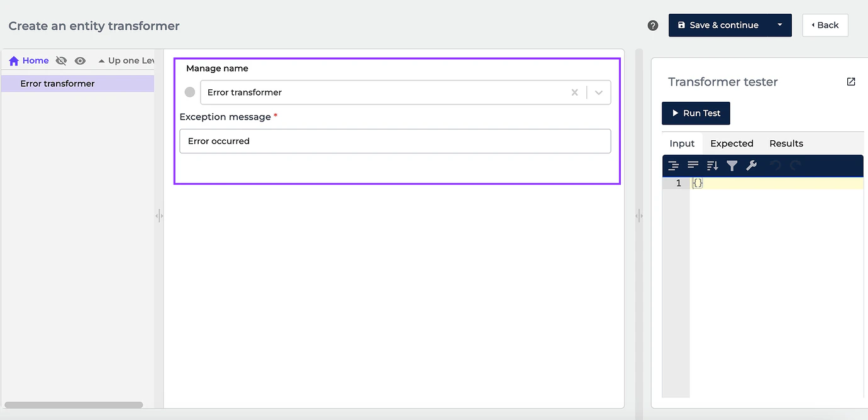This screenshot has width=868, height=420.
Task: Click the undo arrow in the editor toolbar
Action: coord(776,166)
